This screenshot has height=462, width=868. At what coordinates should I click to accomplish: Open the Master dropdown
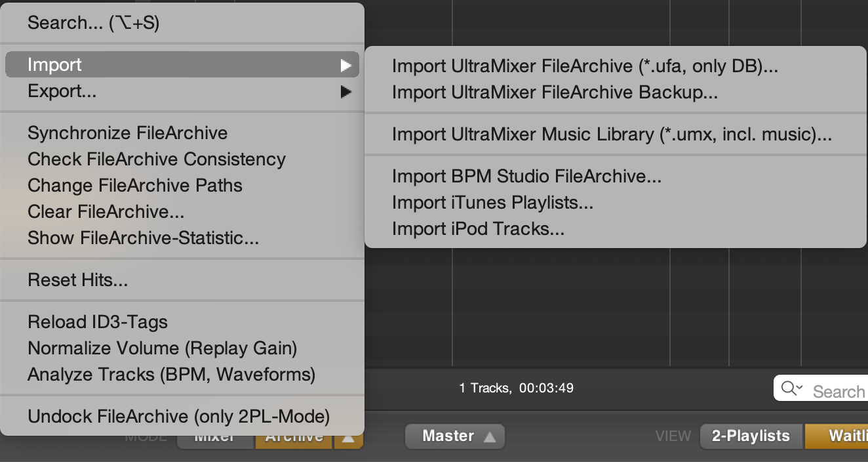tap(455, 436)
